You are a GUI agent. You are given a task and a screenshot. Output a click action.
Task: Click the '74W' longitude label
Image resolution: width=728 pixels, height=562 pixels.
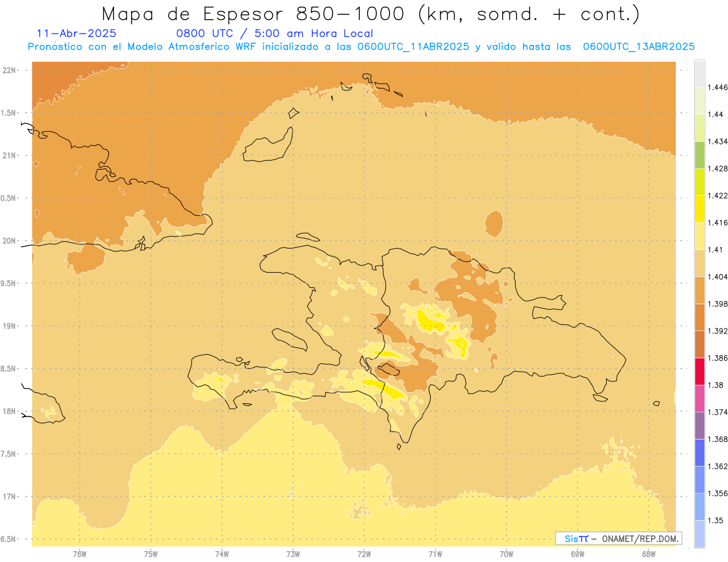222,554
